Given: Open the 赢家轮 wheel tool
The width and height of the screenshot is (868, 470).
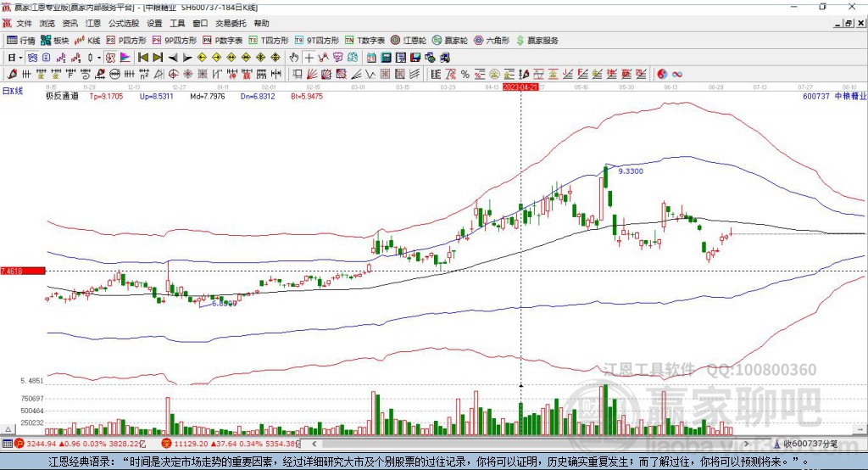Looking at the screenshot, I should click(x=450, y=41).
